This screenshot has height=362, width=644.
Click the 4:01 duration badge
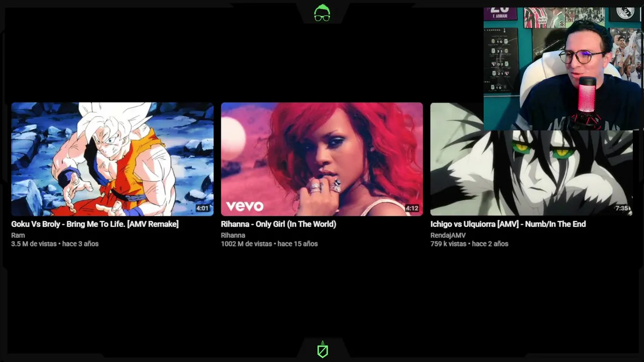tap(202, 208)
